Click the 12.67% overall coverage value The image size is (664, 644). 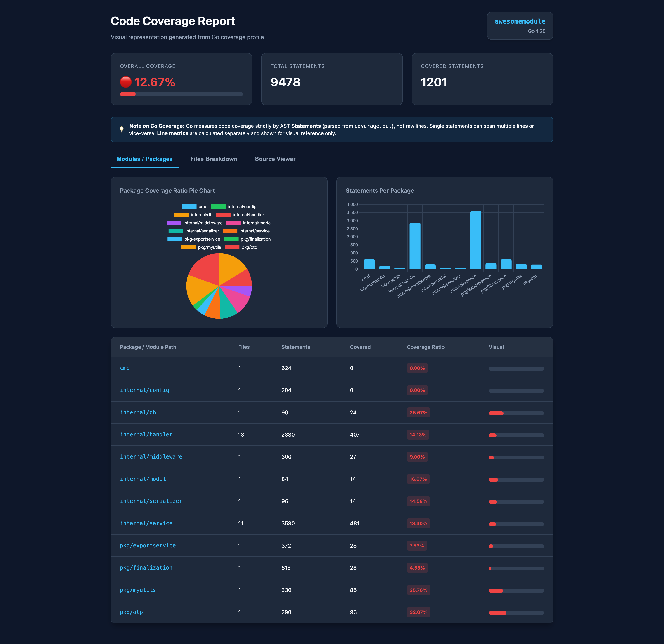(x=155, y=82)
